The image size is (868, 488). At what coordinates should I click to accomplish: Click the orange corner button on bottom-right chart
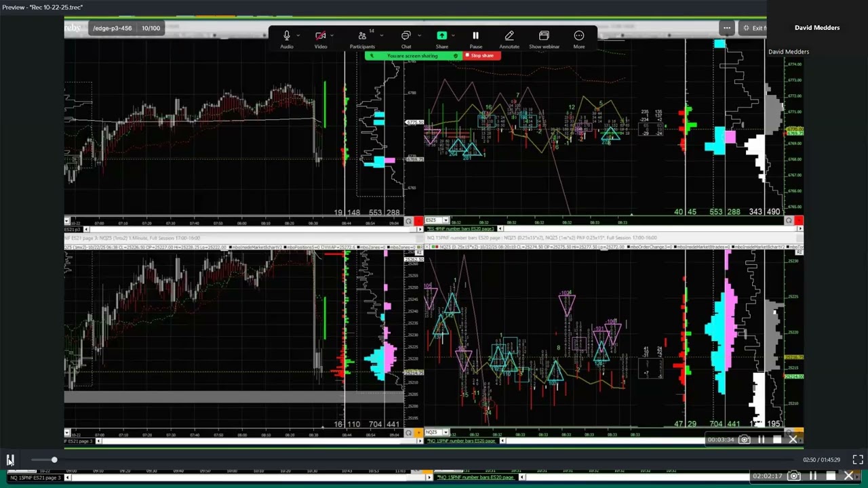799,432
